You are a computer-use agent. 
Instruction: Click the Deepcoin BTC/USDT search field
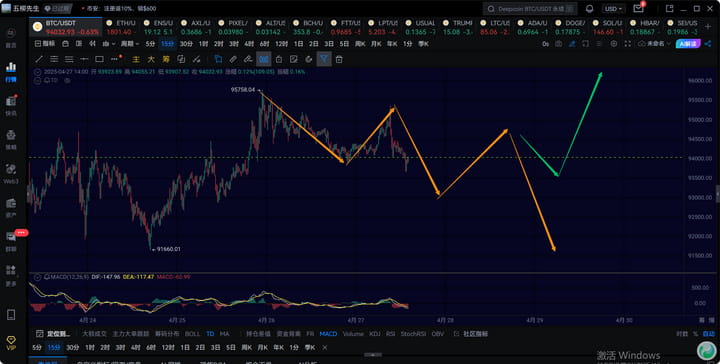pyautogui.click(x=530, y=9)
